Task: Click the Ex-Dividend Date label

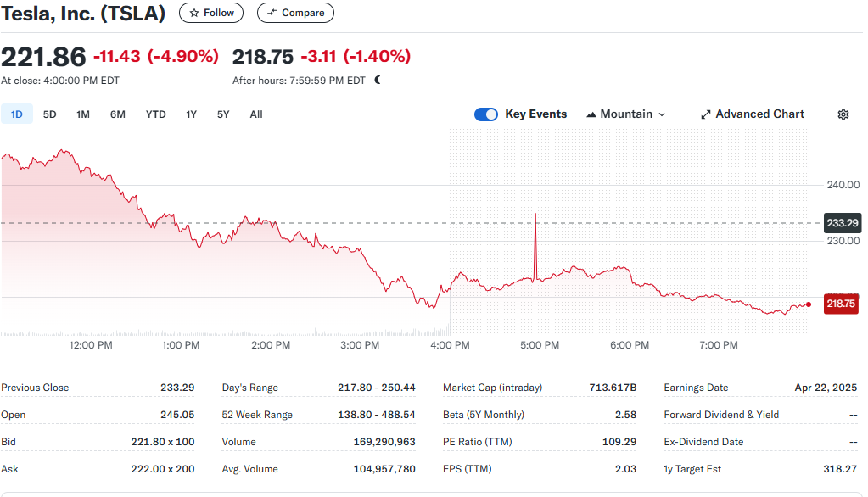Action: point(703,442)
